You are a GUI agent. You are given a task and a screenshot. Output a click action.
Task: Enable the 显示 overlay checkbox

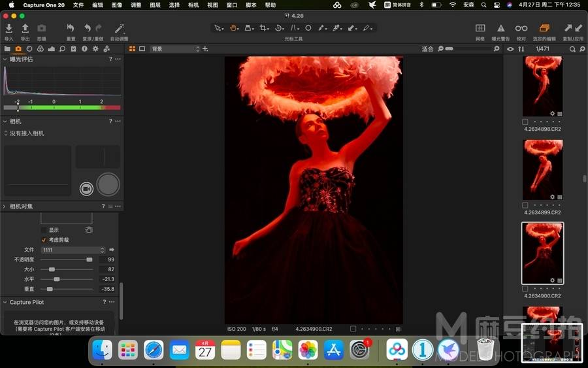pos(44,230)
